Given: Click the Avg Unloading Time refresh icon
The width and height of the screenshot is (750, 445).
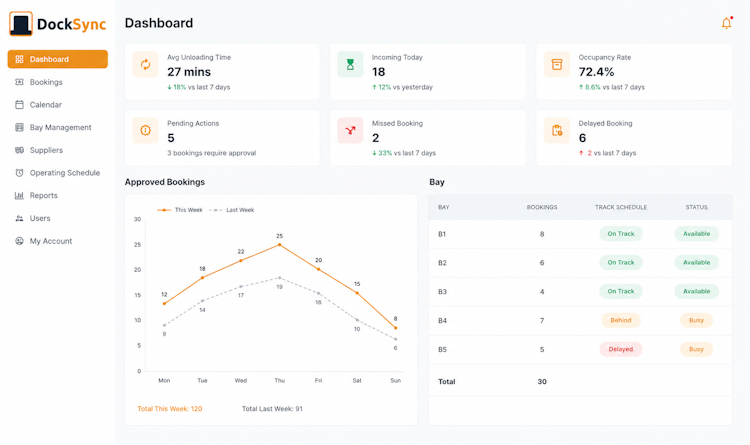Looking at the screenshot, I should (145, 64).
